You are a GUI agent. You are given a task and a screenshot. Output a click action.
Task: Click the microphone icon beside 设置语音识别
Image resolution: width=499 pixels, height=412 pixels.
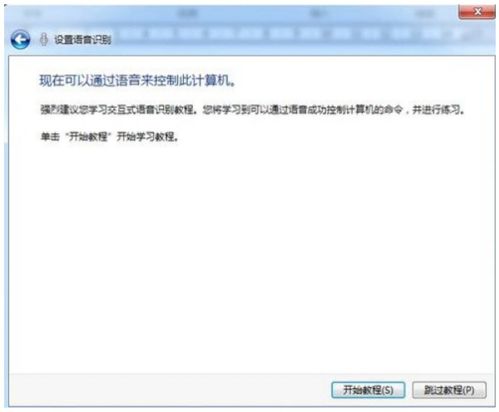pyautogui.click(x=44, y=40)
